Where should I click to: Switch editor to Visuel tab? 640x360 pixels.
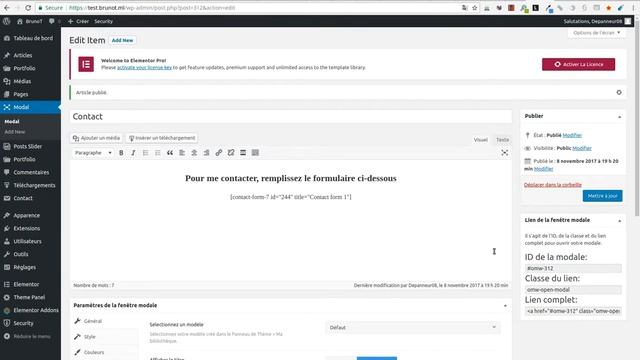tap(480, 140)
